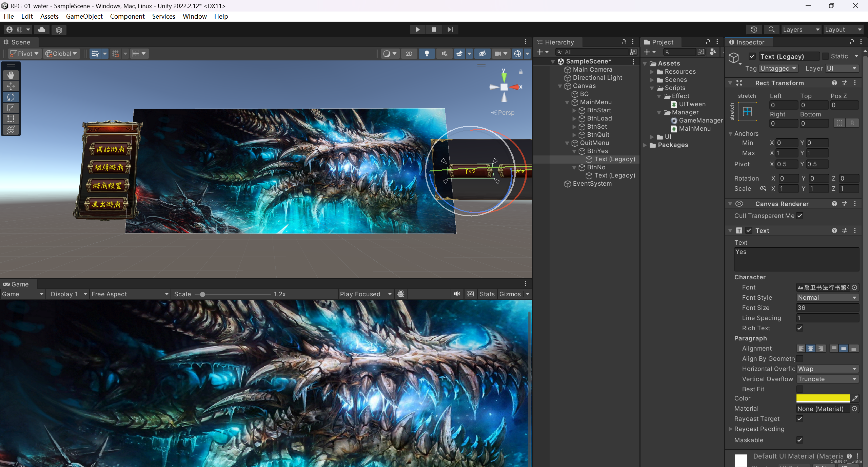Select left horizontal alignment icon

pos(801,349)
